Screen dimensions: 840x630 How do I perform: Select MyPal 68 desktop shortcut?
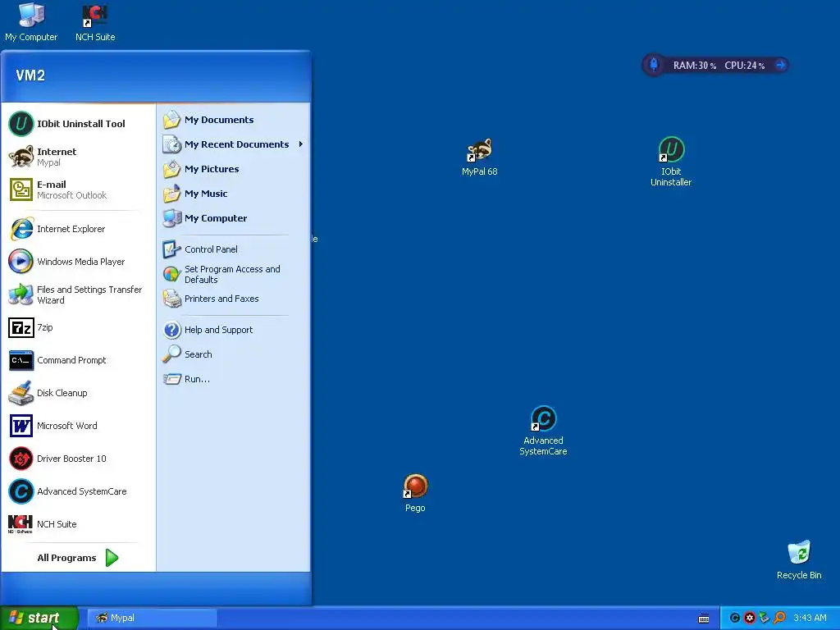pos(479,157)
